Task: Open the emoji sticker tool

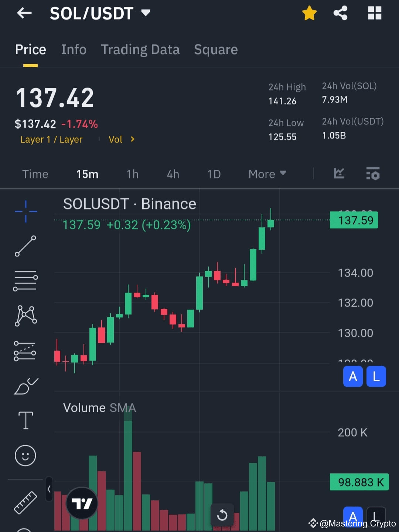Action: pyautogui.click(x=25, y=456)
